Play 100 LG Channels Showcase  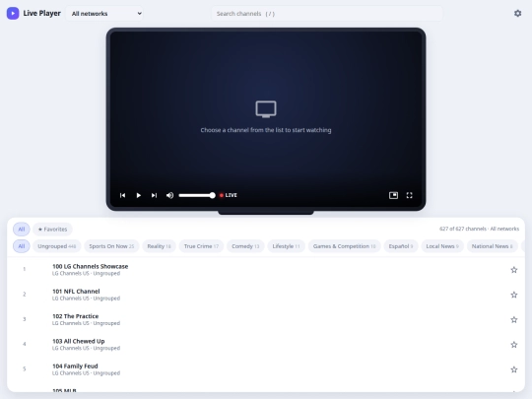[266, 269]
